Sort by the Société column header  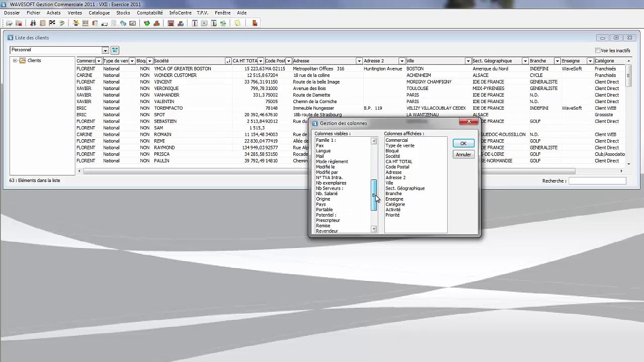click(x=189, y=61)
